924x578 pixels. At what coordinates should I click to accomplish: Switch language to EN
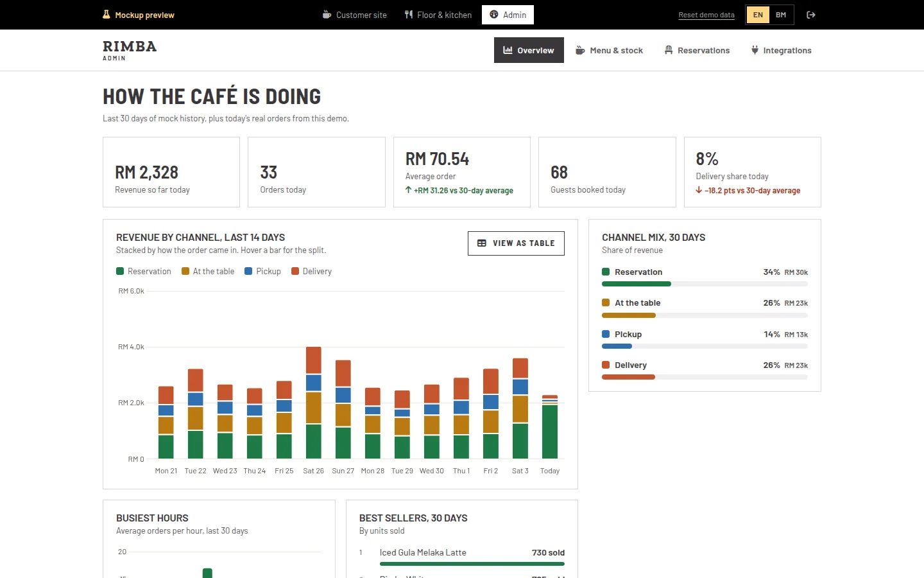coord(758,15)
